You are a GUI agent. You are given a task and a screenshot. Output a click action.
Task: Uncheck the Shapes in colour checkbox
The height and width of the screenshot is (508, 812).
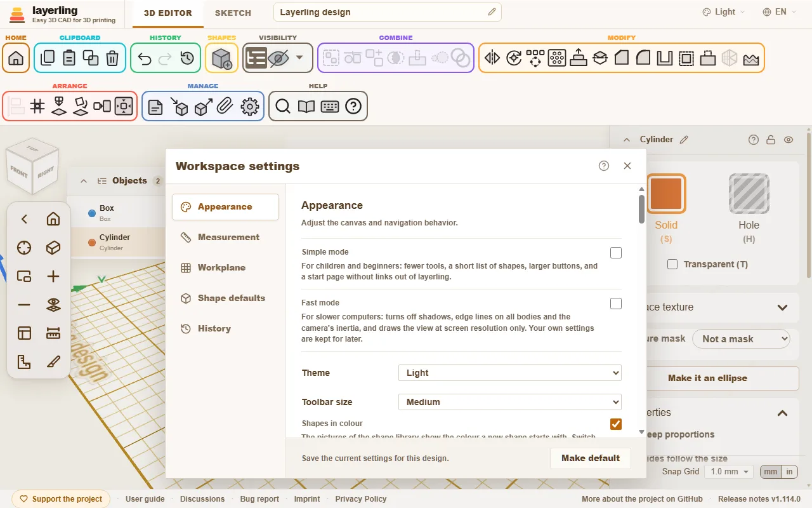615,424
